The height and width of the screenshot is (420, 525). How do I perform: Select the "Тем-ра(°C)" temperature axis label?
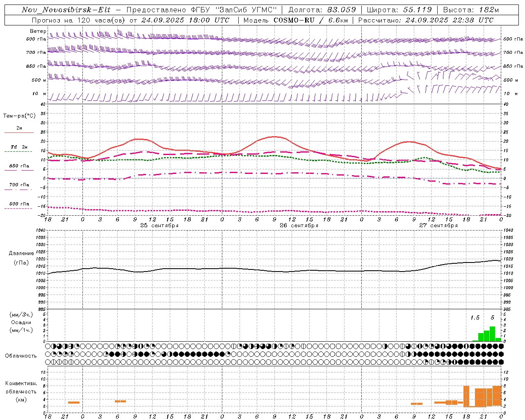pos(19,116)
